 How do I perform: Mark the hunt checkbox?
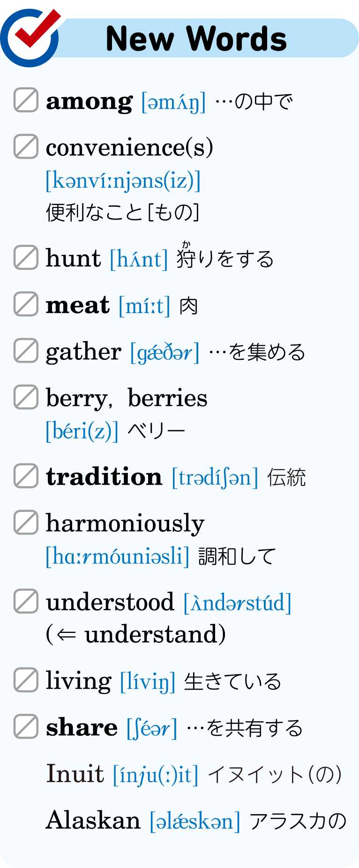pos(26,257)
